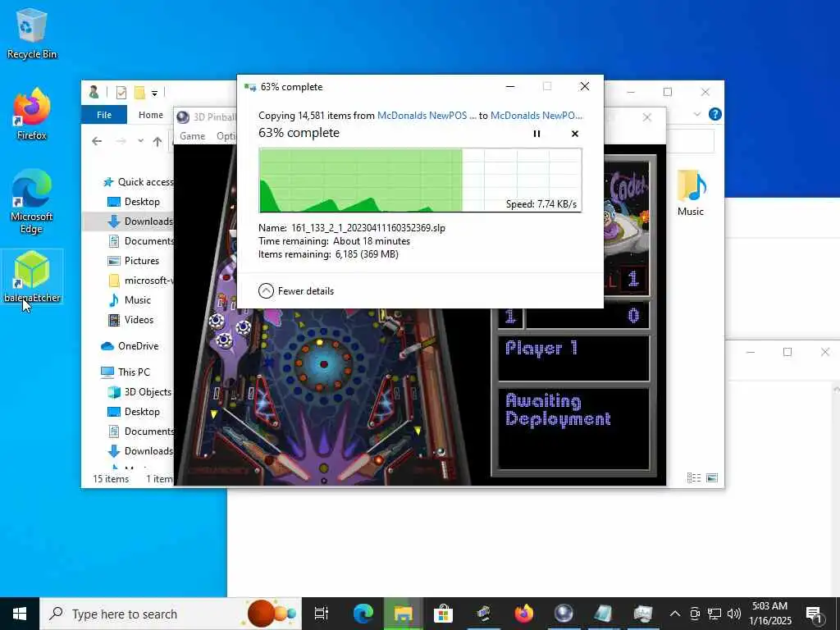Select Pictures in navigation pane
Image resolution: width=840 pixels, height=630 pixels.
click(x=134, y=261)
